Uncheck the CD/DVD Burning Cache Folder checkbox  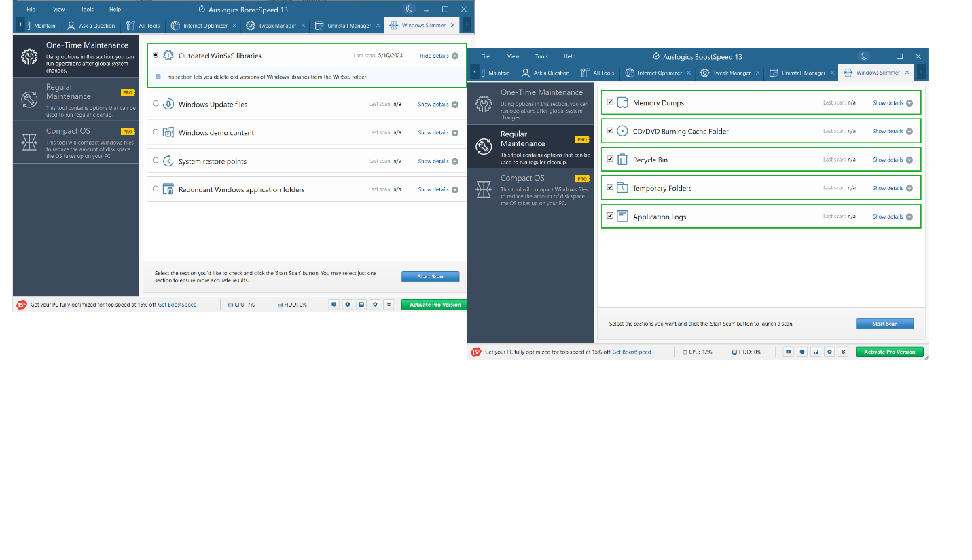[610, 130]
